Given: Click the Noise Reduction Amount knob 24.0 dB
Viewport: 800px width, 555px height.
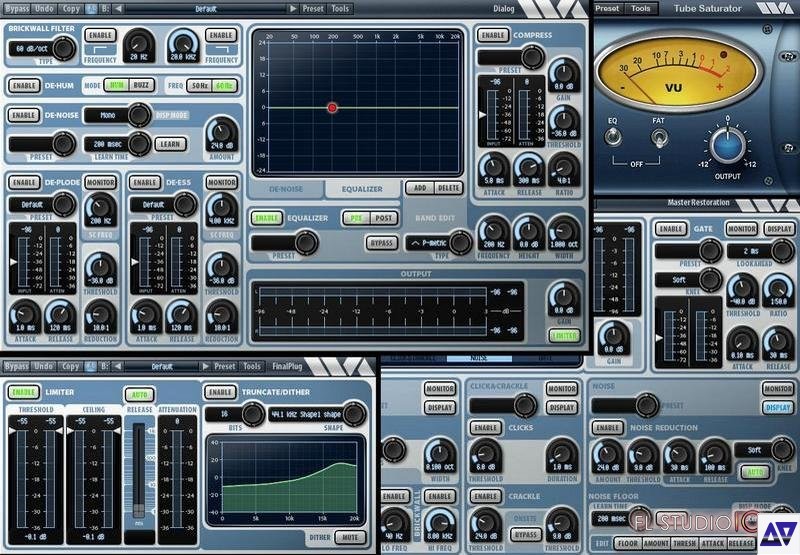Looking at the screenshot, I should coord(608,455).
